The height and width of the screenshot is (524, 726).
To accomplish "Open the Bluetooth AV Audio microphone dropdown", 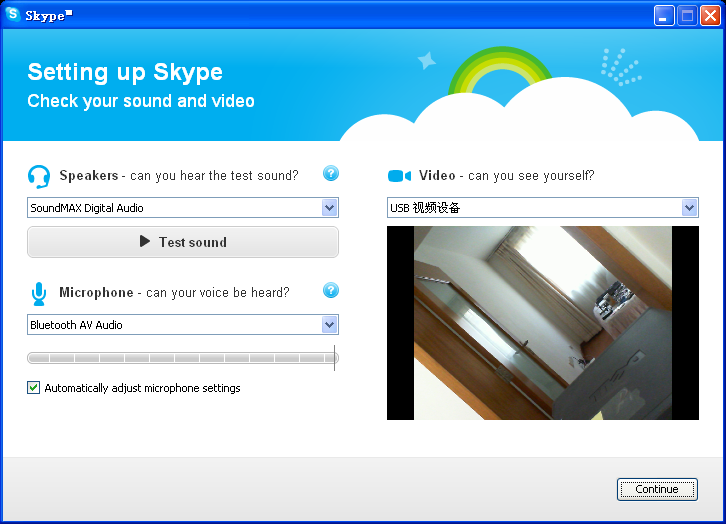I will (183, 324).
